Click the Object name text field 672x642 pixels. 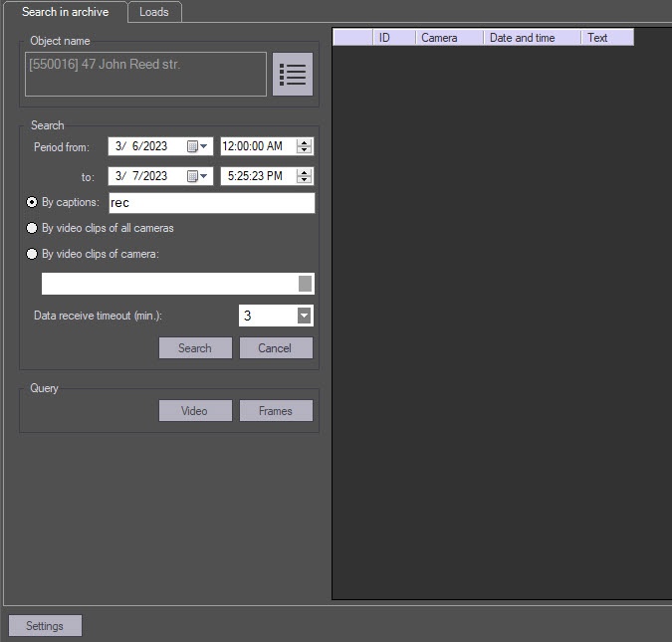[145, 75]
